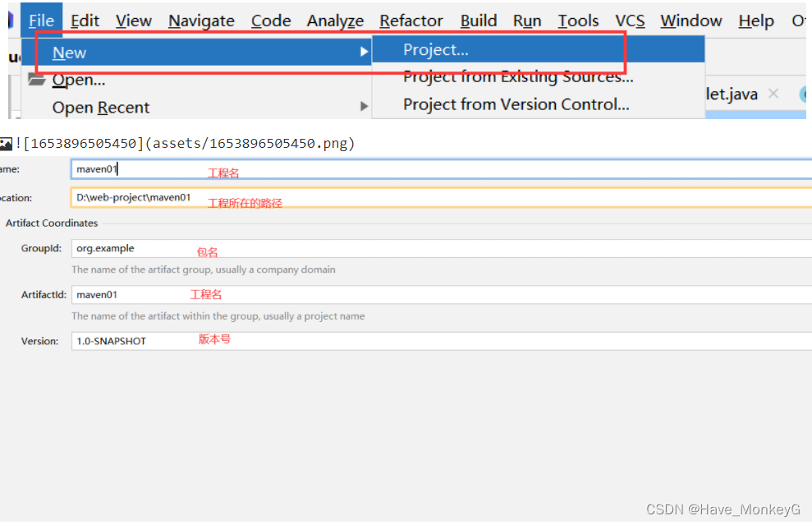Open the File menu

tap(41, 21)
